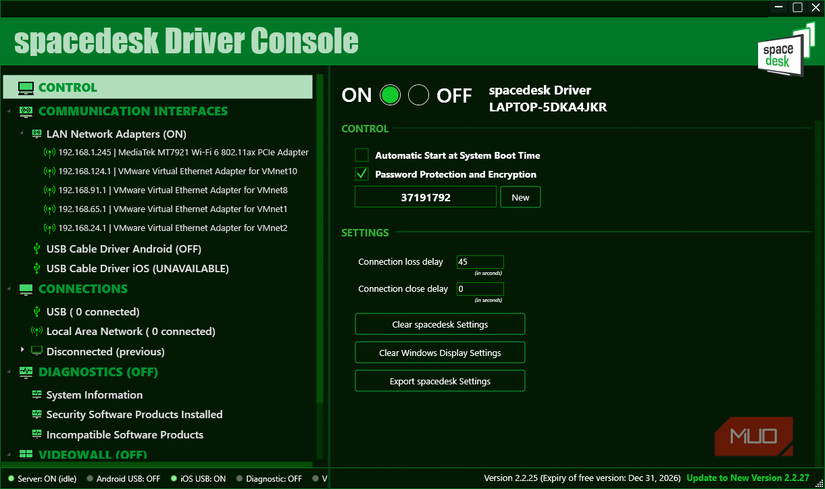Viewport: 825px width, 489px height.
Task: Click monitor icon beside Disconnected (previous)
Action: (x=37, y=351)
